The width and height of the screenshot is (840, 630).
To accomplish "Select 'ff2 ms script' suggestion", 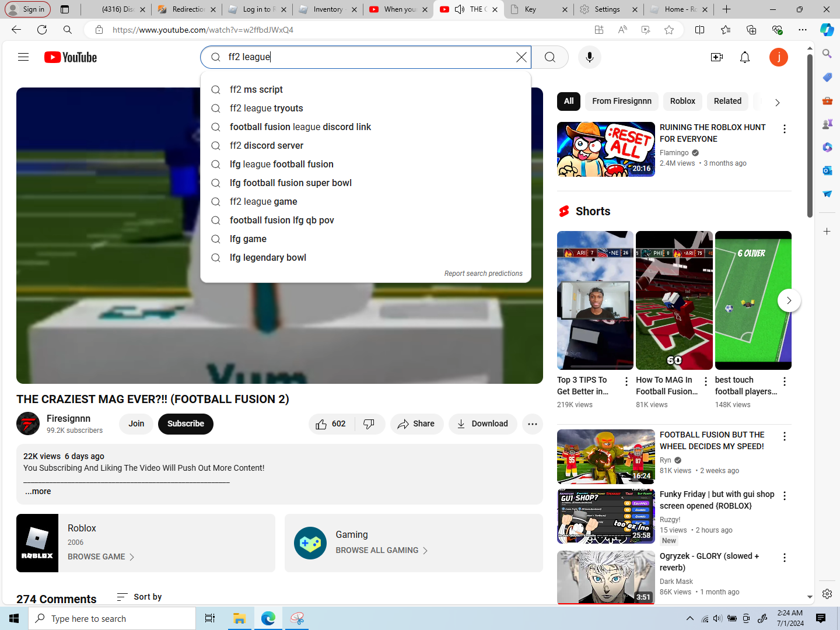I will coord(366,90).
